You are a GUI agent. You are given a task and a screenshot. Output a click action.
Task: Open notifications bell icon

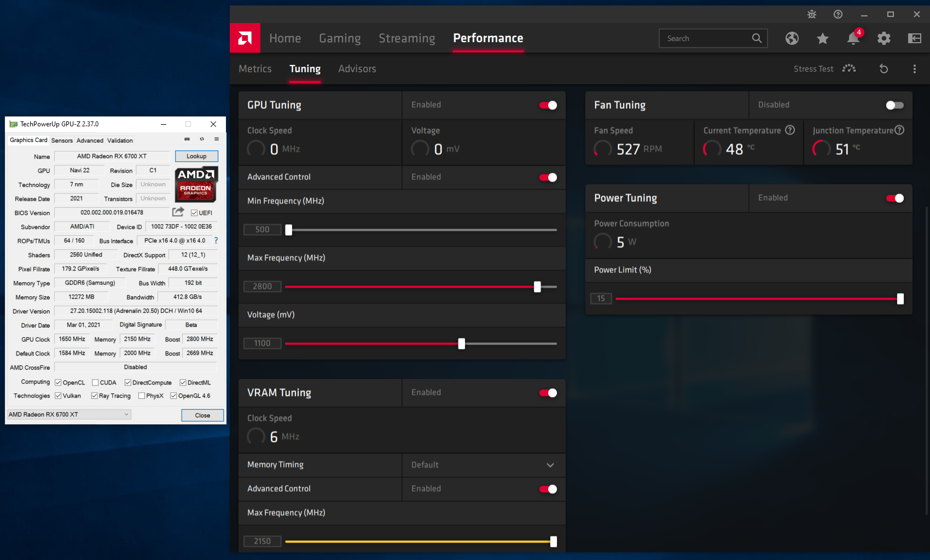click(x=853, y=38)
